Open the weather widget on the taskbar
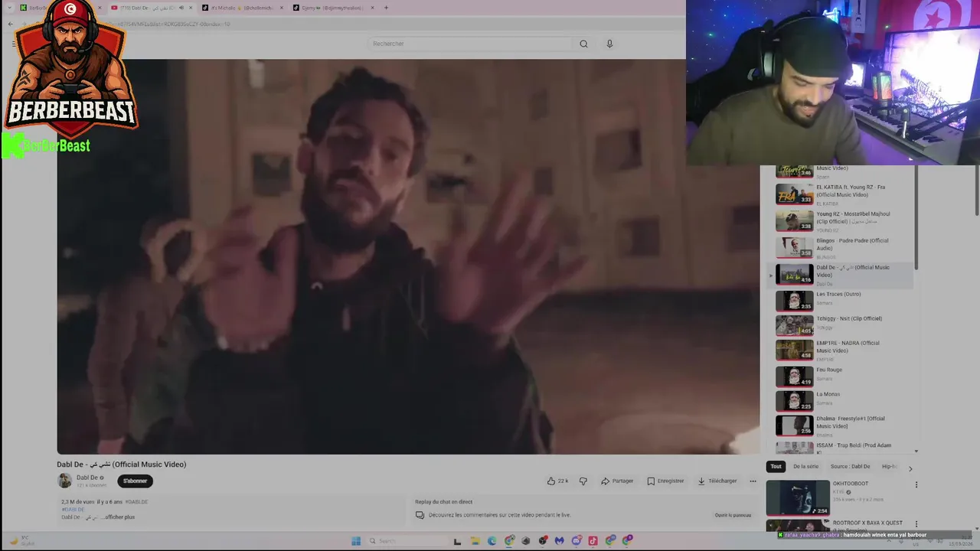The image size is (980, 551). pyautogui.click(x=21, y=540)
